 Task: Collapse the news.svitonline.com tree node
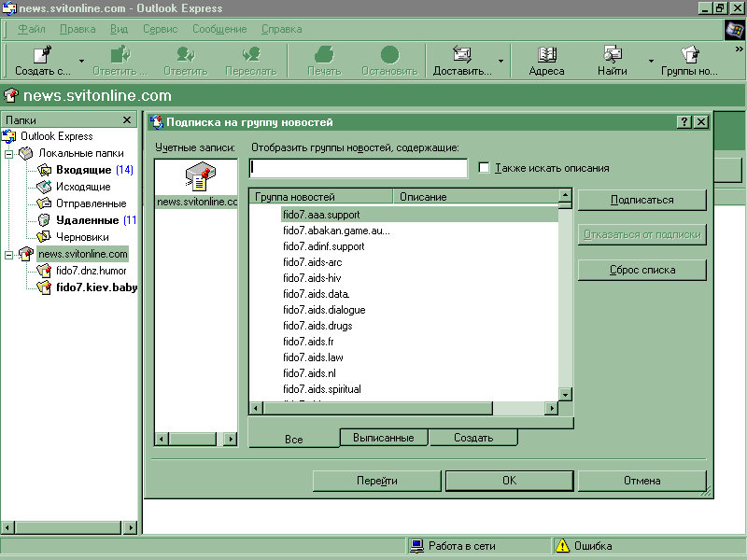tap(9, 254)
